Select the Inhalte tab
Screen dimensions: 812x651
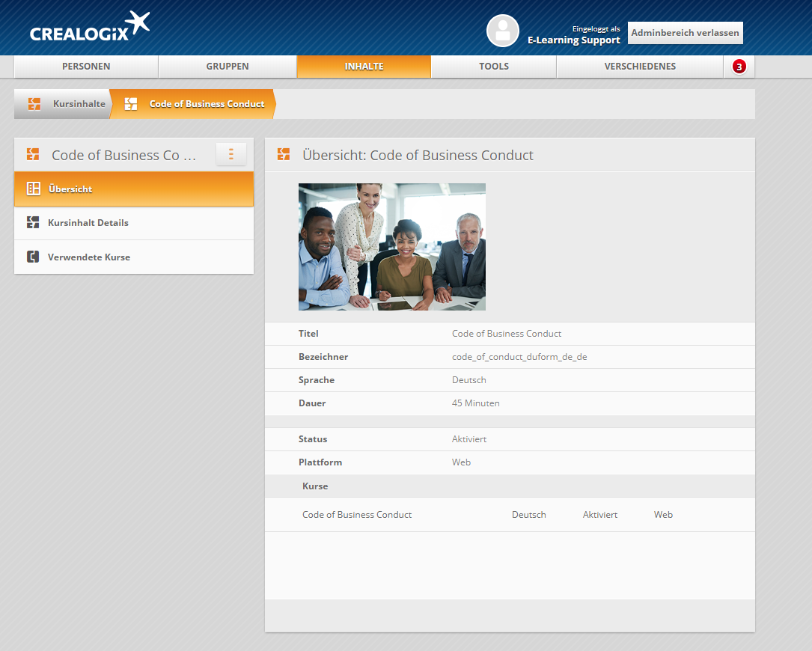[364, 67]
